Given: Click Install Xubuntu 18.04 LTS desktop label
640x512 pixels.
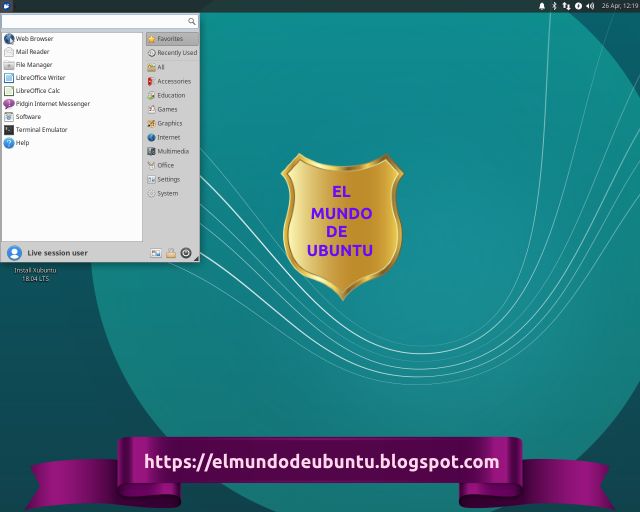Looking at the screenshot, I should (x=36, y=274).
